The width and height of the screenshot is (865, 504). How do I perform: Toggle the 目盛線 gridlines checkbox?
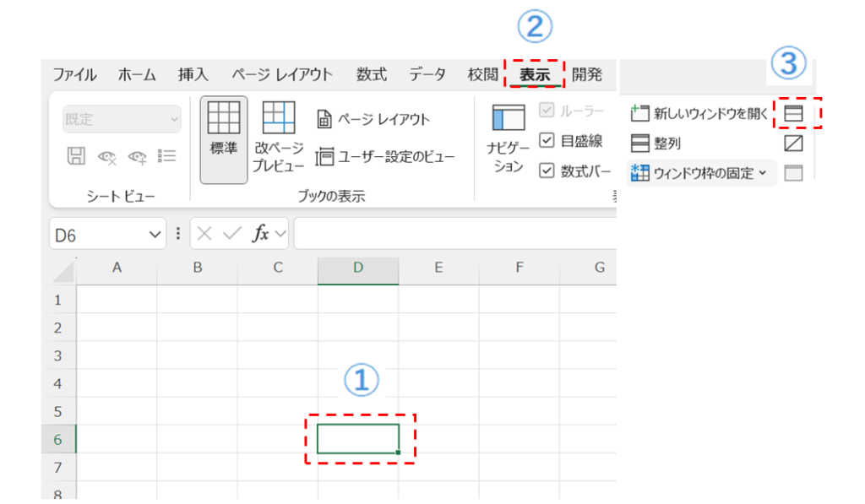point(547,140)
